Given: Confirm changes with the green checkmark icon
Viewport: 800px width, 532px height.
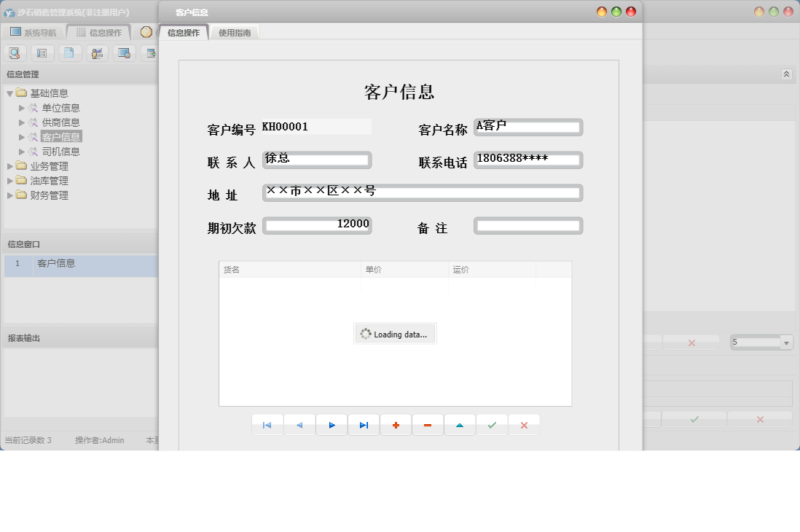Looking at the screenshot, I should click(x=492, y=424).
